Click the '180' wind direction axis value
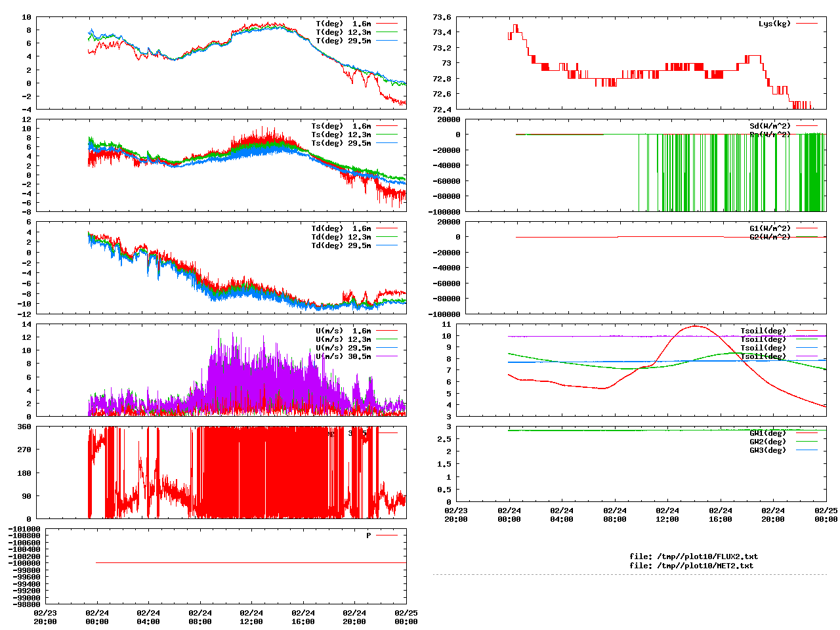This screenshot has width=840, height=630. coord(24,473)
